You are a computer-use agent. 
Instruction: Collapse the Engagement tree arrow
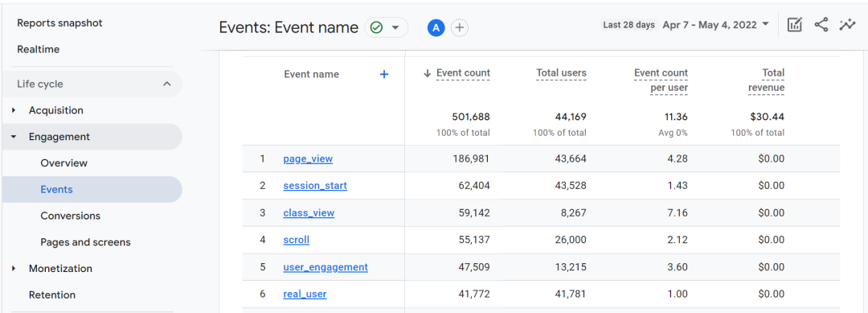click(x=14, y=137)
